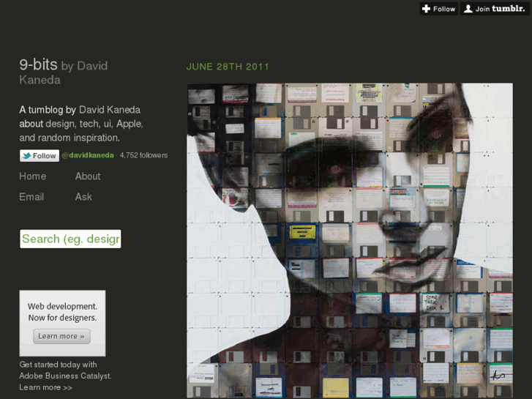Click the plus icon in Follow button
This screenshot has height=399, width=532.
point(427,9)
